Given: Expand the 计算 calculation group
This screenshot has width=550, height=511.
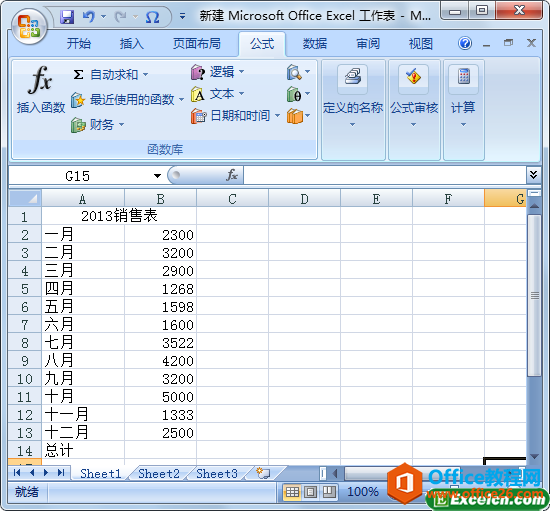Looking at the screenshot, I should point(463,109).
